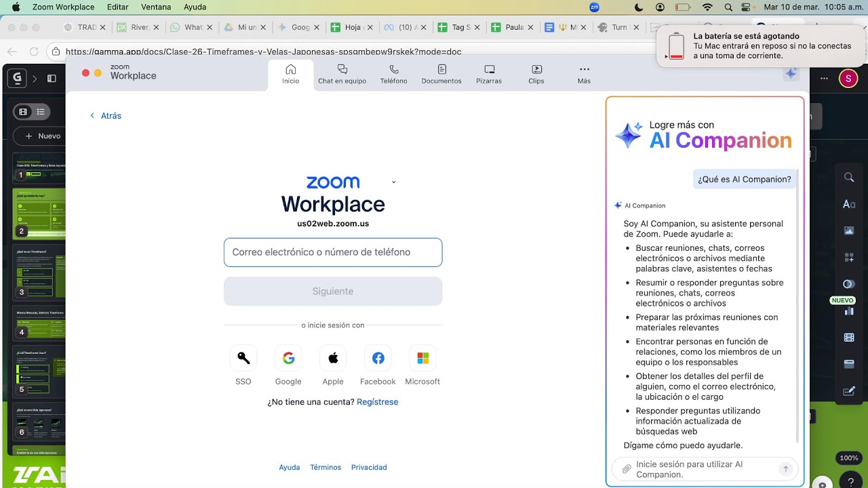Sign in with Microsoft icon

[422, 358]
